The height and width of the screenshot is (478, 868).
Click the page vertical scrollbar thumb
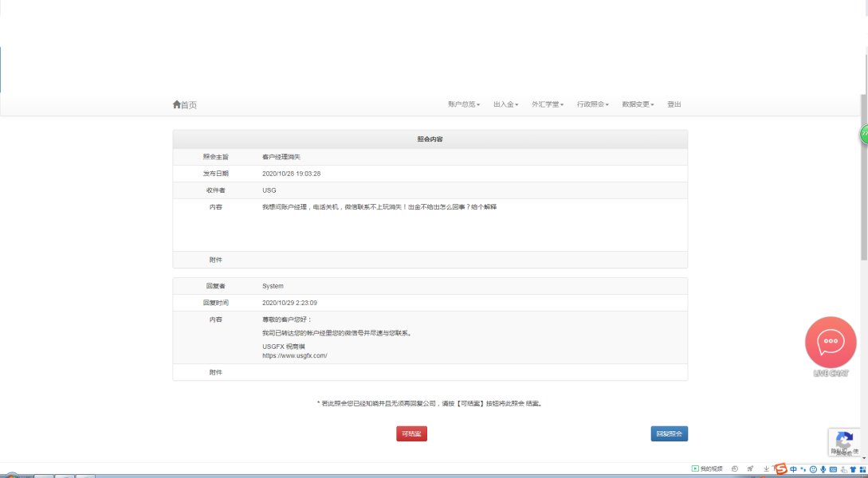pos(863,175)
